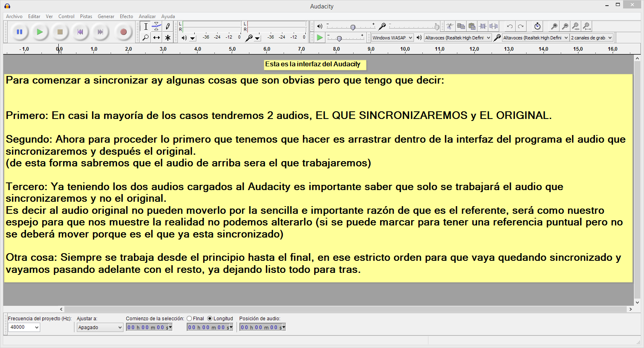Image resolution: width=644 pixels, height=348 pixels.
Task: Click the green Play transport button
Action: 39,32
